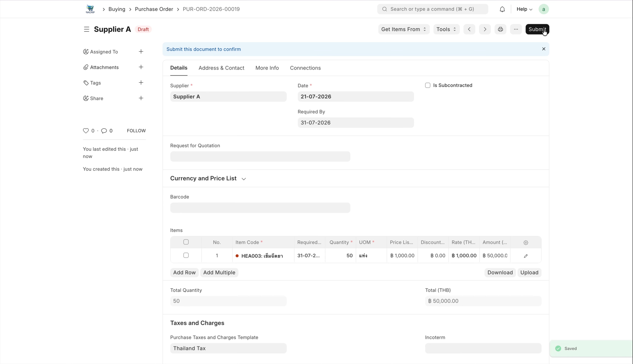Screen dimensions: 633x364
Task: Open the three-dots more menu
Action: (x=516, y=29)
